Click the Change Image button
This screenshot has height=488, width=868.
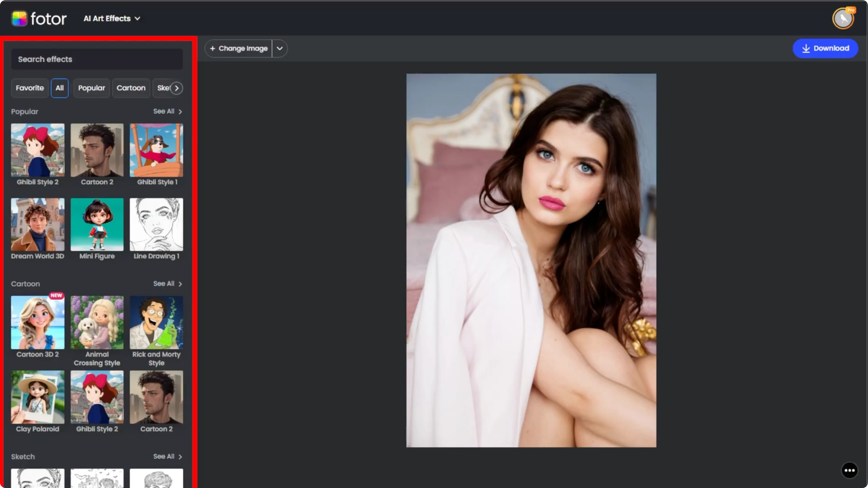[238, 49]
